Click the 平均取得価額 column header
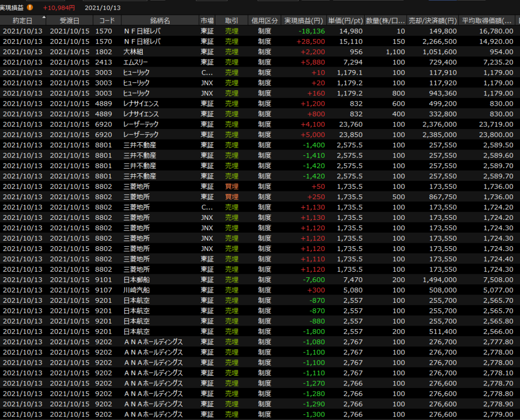 click(486, 21)
